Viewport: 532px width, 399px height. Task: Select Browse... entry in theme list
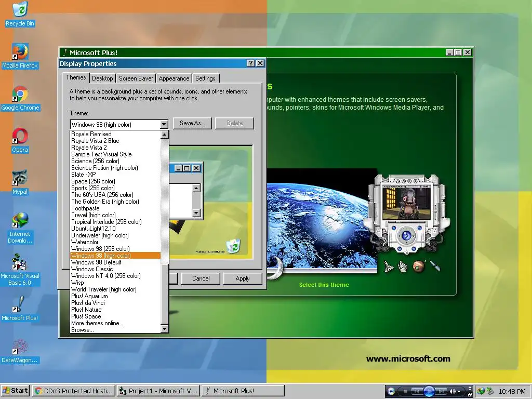point(115,330)
